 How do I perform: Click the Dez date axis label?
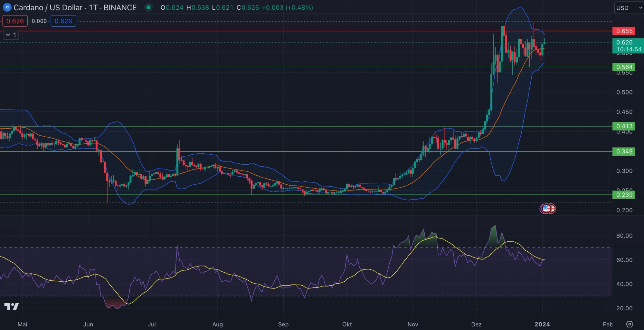click(476, 325)
